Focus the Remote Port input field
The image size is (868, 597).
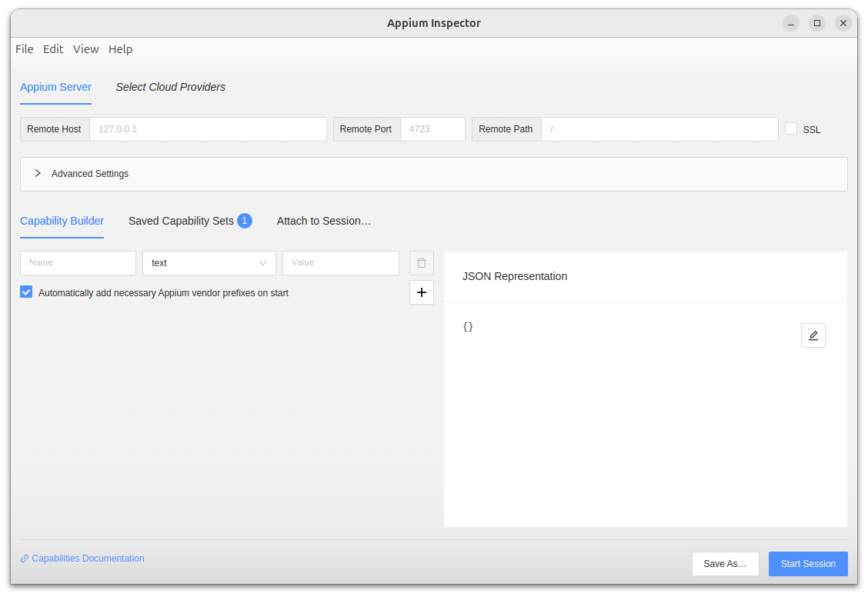(x=432, y=129)
